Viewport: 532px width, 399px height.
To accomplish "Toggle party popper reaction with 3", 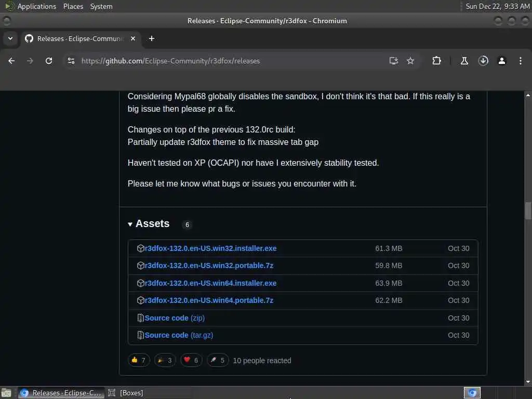I will click(165, 361).
